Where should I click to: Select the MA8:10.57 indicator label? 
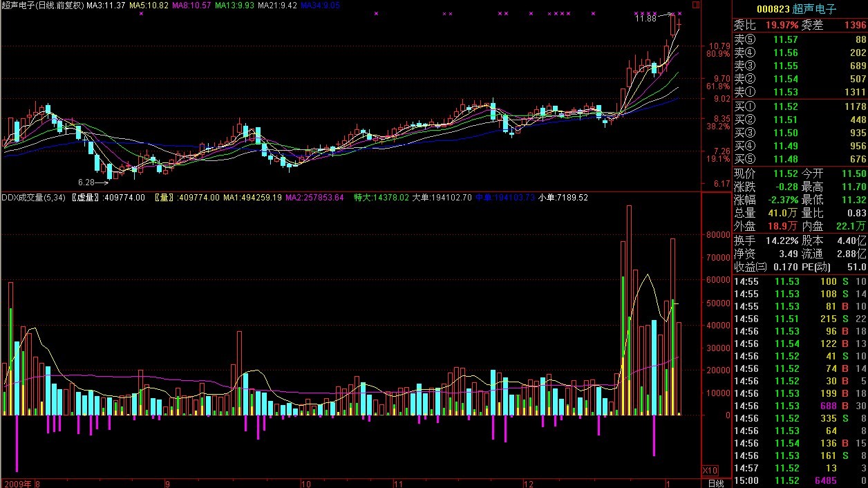192,6
